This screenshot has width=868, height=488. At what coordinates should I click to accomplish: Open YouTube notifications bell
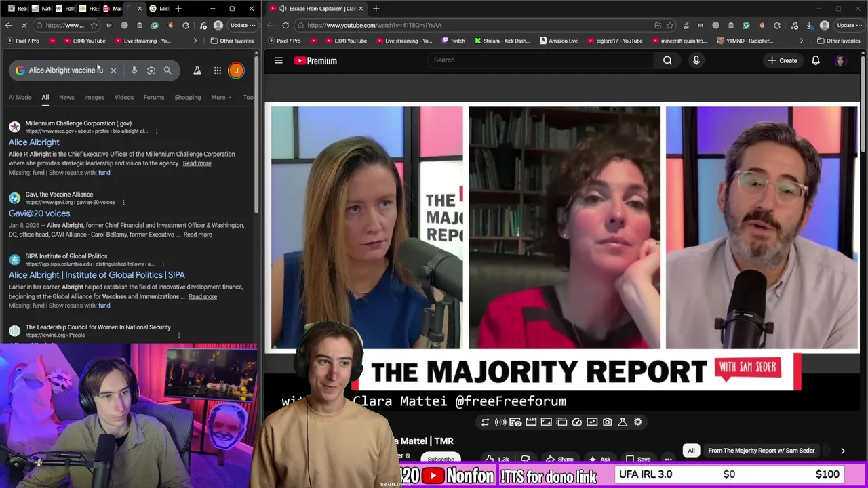tap(816, 60)
